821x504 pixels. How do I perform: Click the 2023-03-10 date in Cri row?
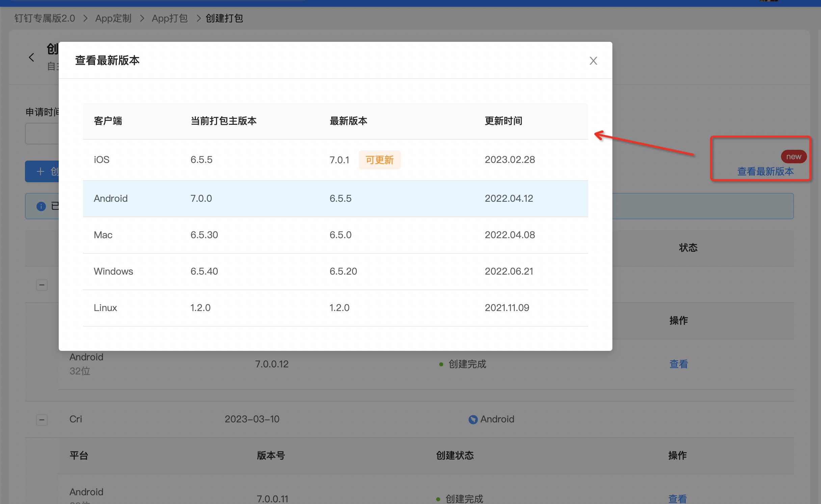(252, 419)
